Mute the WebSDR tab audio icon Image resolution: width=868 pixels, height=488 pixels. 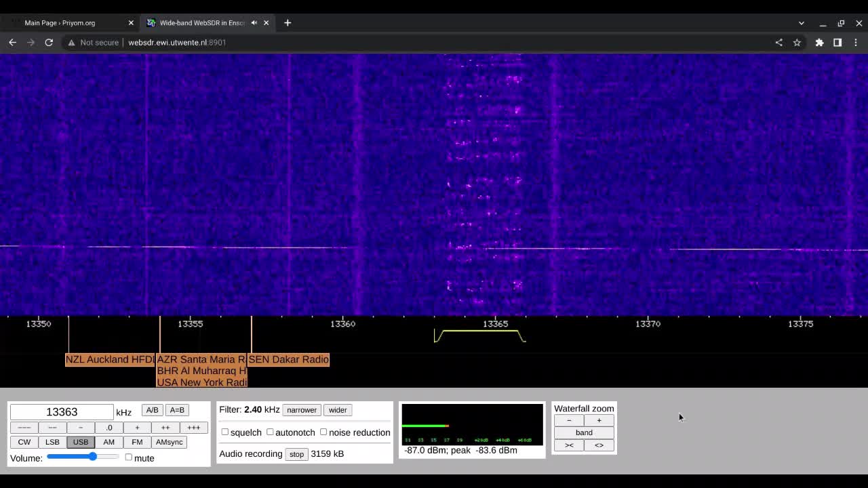coord(254,22)
